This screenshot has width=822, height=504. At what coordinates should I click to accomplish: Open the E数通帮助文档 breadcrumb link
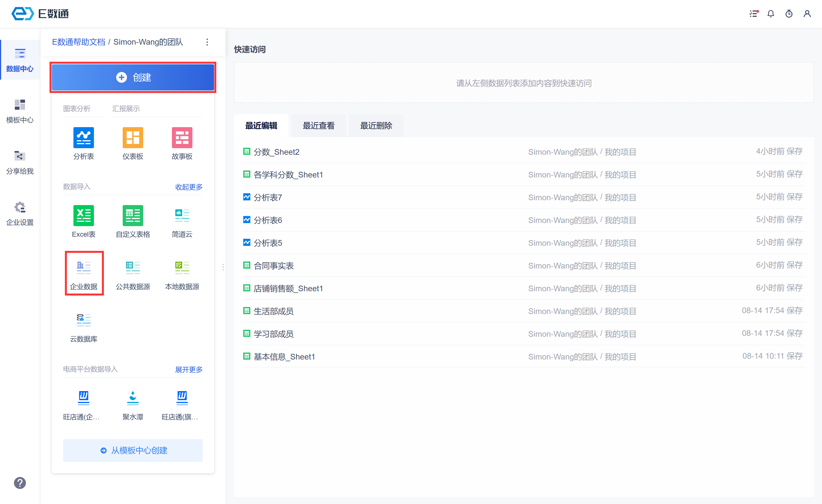[79, 42]
